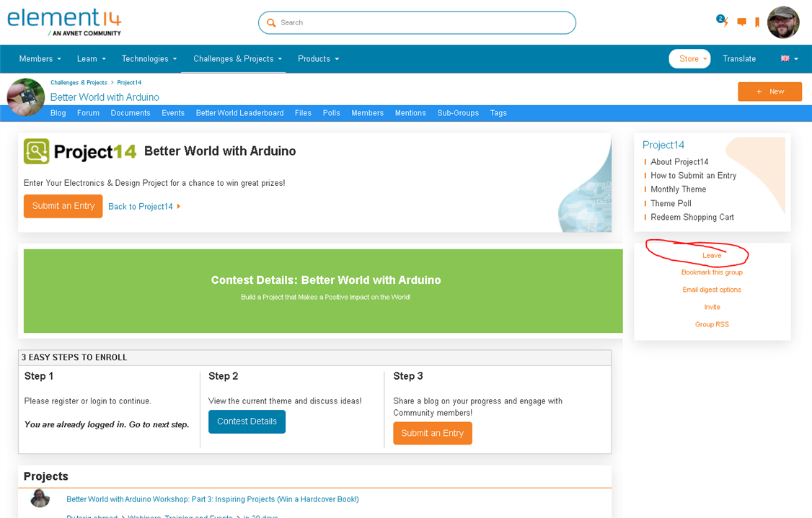
Task: Open the Blog tab
Action: 58,113
